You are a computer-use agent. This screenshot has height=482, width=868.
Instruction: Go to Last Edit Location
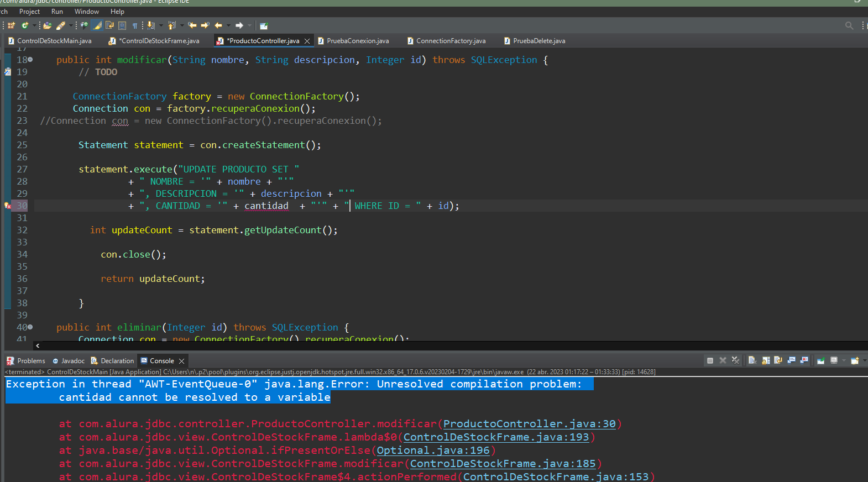pyautogui.click(x=192, y=25)
